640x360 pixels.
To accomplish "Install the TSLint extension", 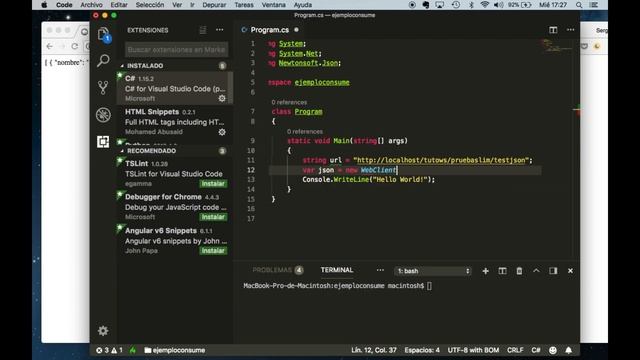I will (213, 184).
